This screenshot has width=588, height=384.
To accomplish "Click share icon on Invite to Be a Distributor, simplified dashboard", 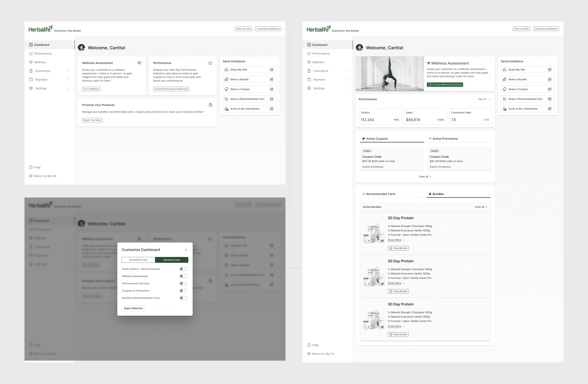I will 272,109.
